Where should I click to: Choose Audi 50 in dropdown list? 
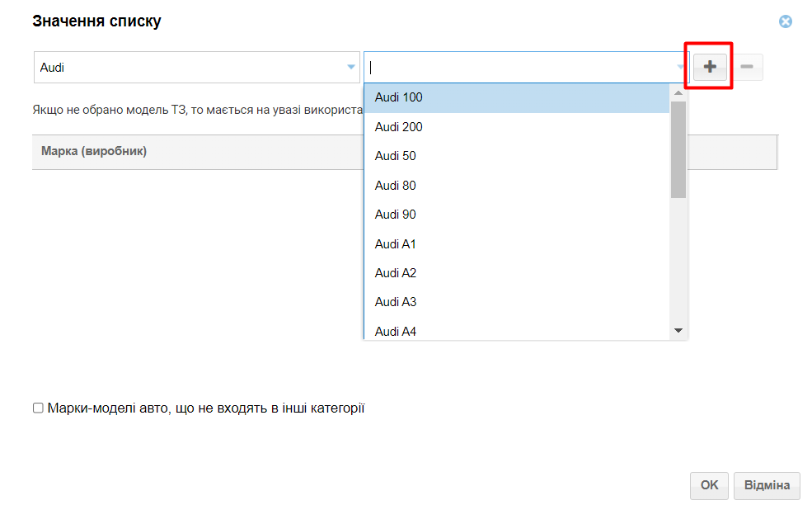click(517, 156)
